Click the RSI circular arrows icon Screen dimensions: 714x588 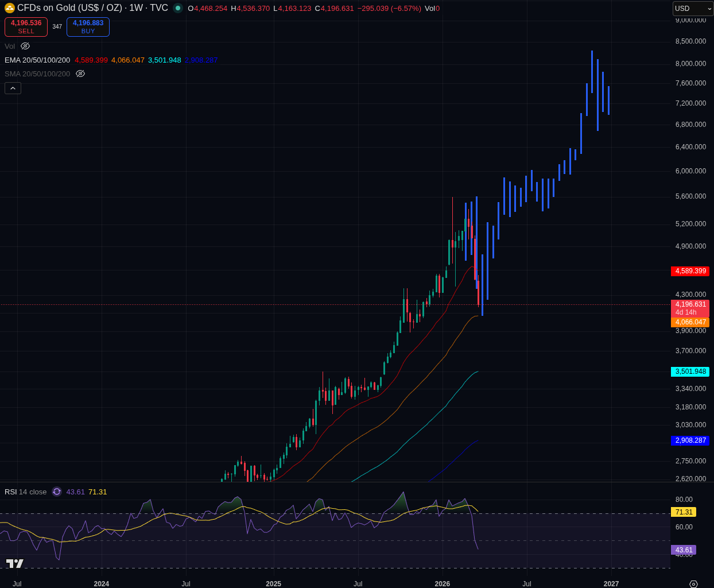click(57, 492)
